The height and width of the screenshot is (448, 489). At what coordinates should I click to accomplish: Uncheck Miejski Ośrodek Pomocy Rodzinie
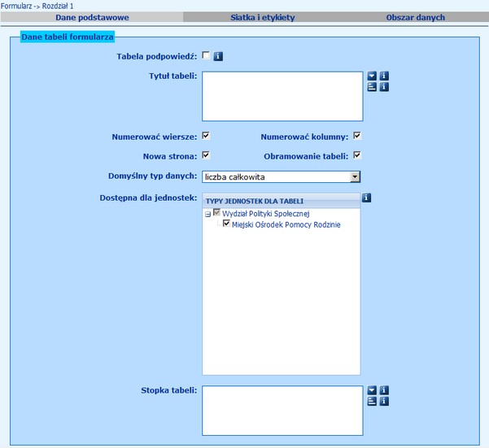coord(226,224)
